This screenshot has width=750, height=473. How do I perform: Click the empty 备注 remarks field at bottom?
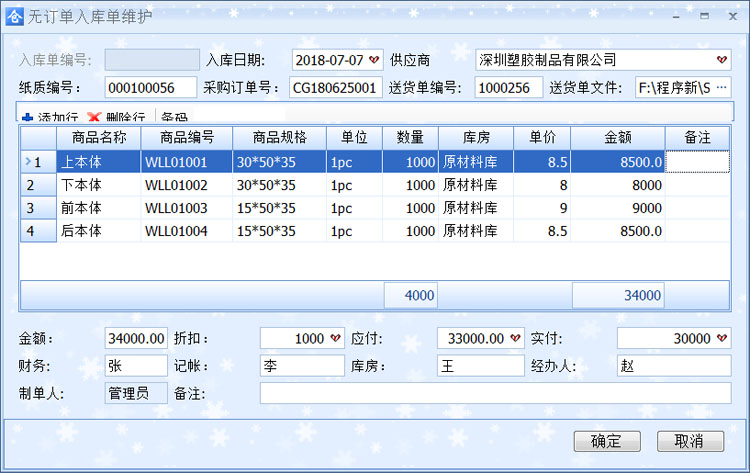coord(496,393)
